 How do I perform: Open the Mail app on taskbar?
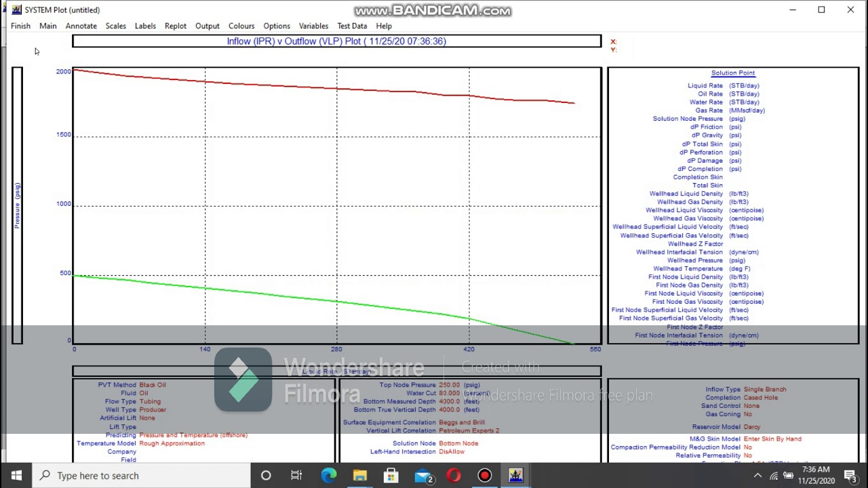pos(423,476)
